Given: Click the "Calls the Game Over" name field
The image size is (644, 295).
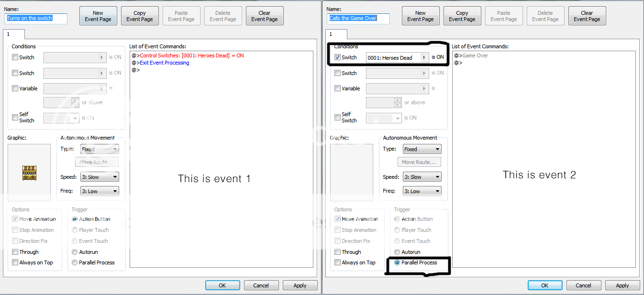Looking at the screenshot, I should pos(359,18).
